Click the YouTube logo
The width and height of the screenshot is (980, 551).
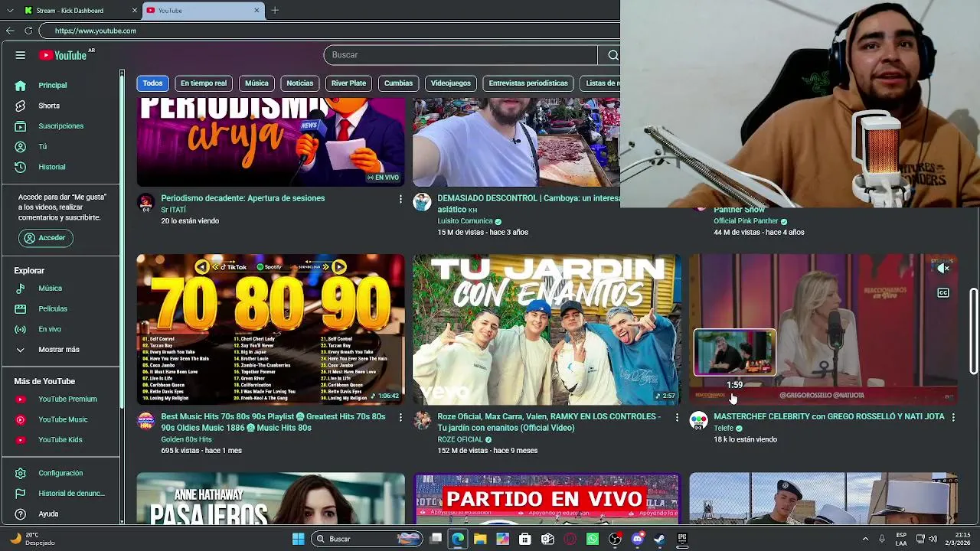coord(63,55)
